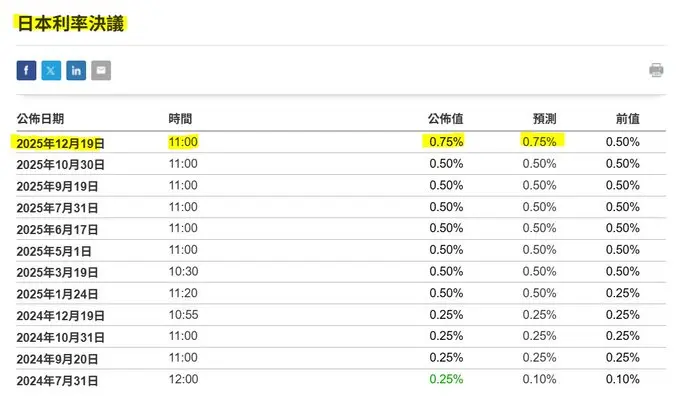Click the 預測 column header

pyautogui.click(x=544, y=118)
